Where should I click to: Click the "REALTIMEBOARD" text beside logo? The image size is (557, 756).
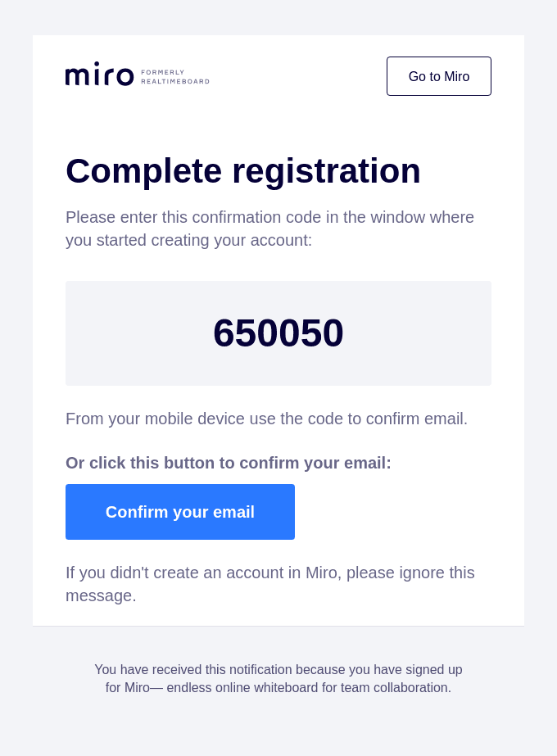(x=175, y=82)
